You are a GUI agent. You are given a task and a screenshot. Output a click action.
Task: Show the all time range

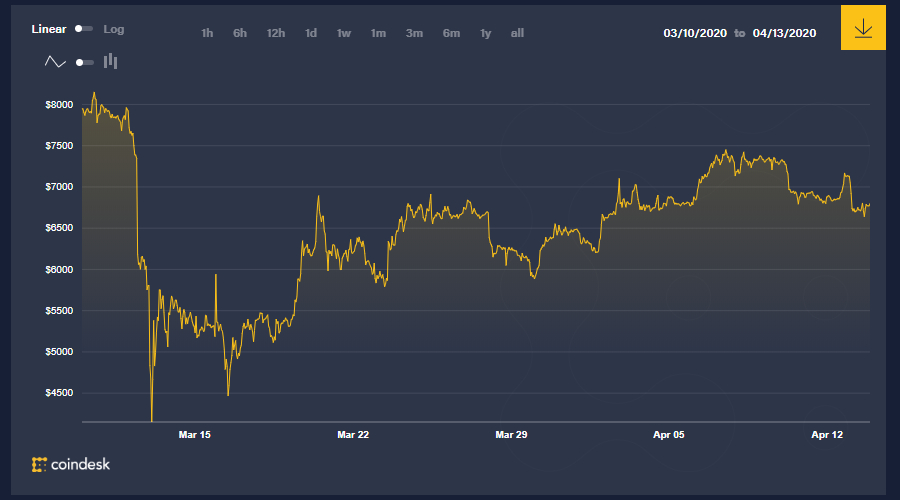click(517, 34)
